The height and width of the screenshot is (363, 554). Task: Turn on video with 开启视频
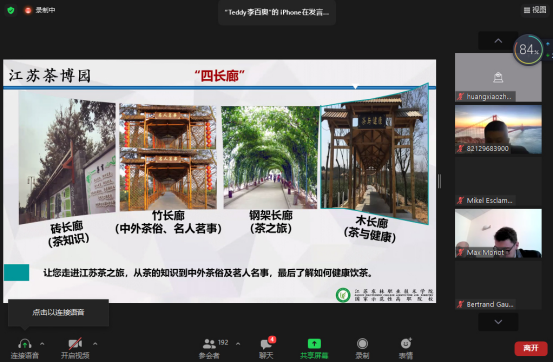tap(75, 348)
